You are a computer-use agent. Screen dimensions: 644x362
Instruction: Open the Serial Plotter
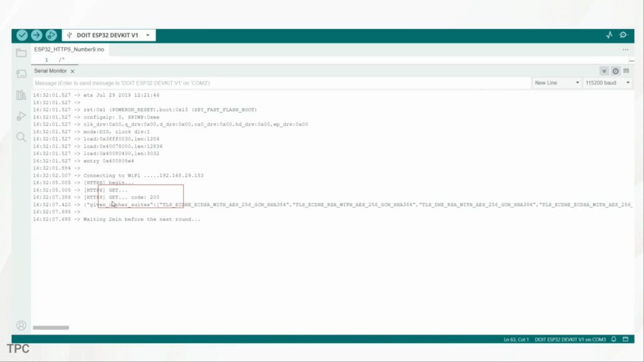(x=609, y=35)
